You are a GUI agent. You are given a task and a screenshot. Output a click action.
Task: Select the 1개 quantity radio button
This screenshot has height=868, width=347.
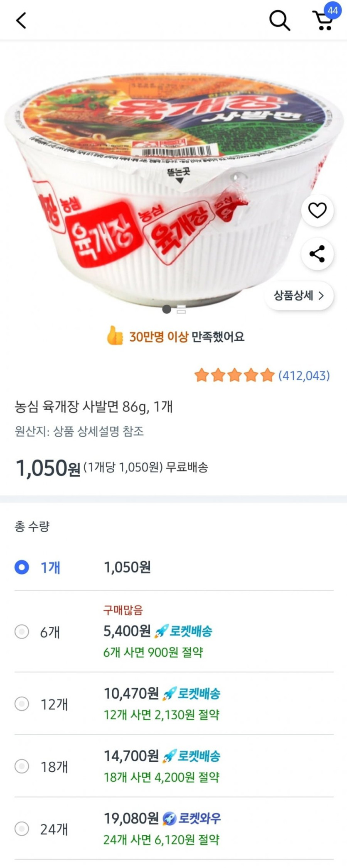pyautogui.click(x=22, y=567)
